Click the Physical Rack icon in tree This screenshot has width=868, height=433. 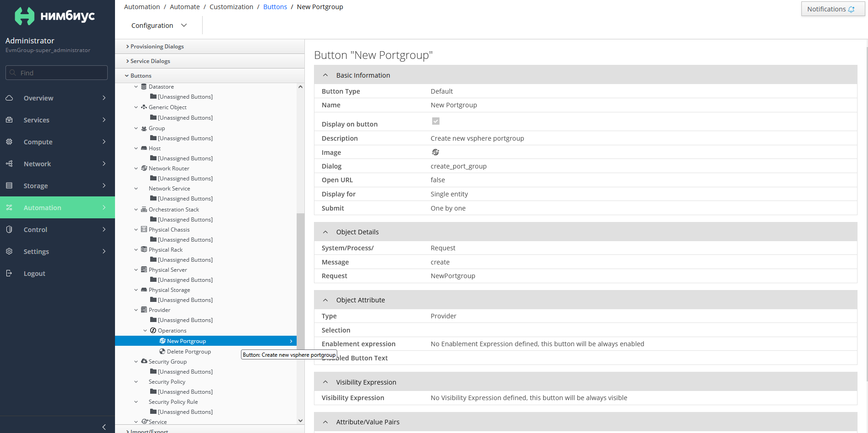tap(144, 249)
